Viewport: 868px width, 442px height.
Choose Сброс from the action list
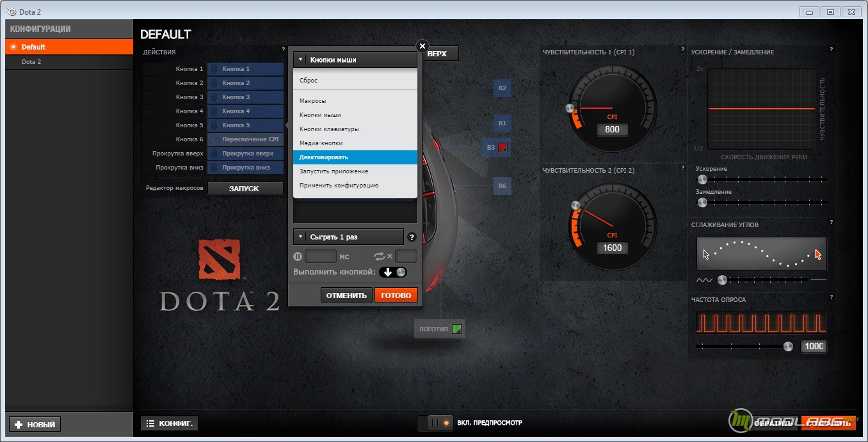point(355,81)
